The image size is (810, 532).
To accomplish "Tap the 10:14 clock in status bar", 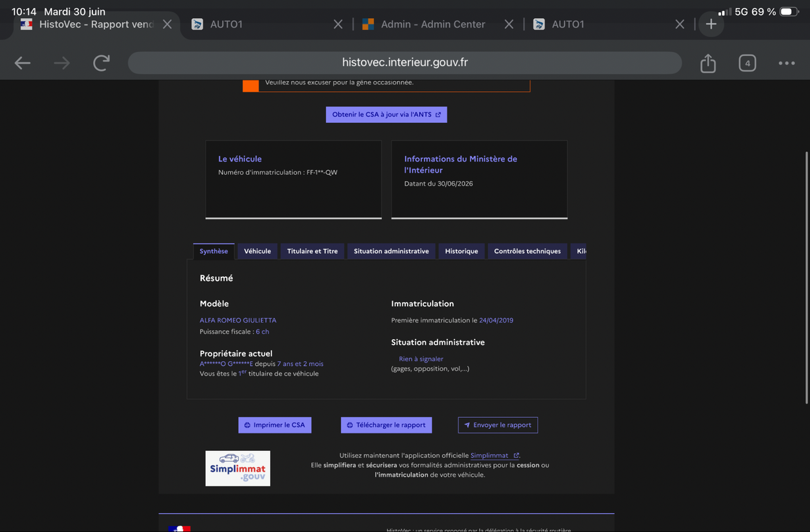I will 24,11.
